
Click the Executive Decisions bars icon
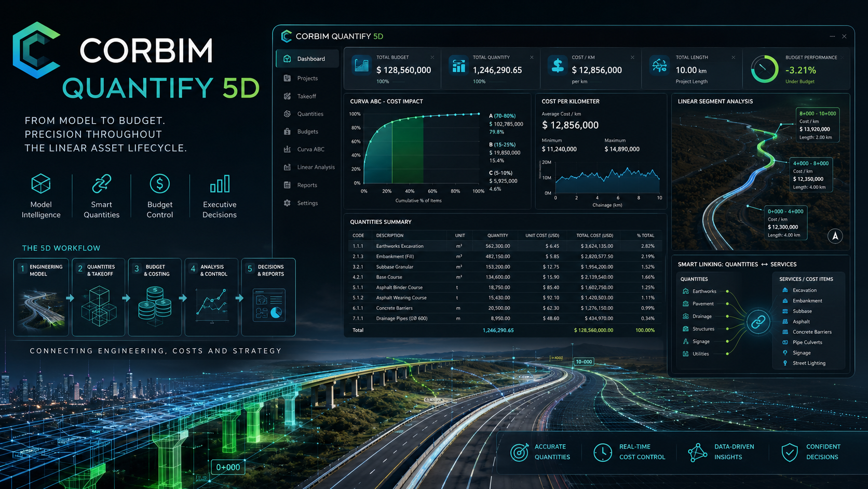click(220, 184)
